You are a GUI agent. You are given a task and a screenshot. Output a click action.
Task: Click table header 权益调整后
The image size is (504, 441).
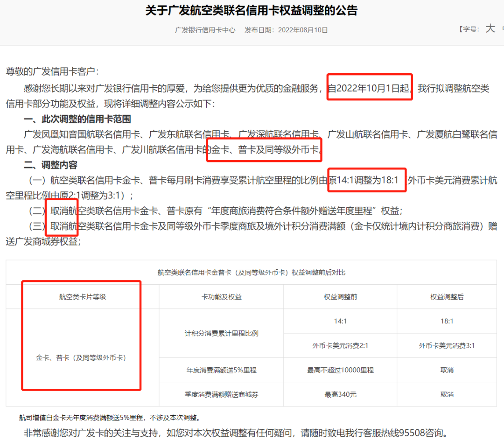coord(447,297)
